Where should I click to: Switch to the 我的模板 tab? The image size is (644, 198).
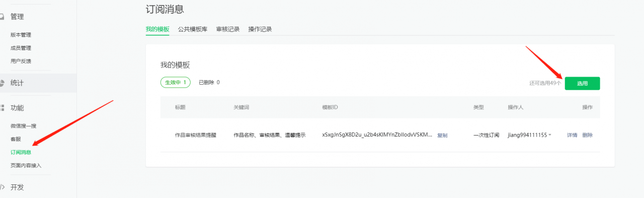coord(157,29)
